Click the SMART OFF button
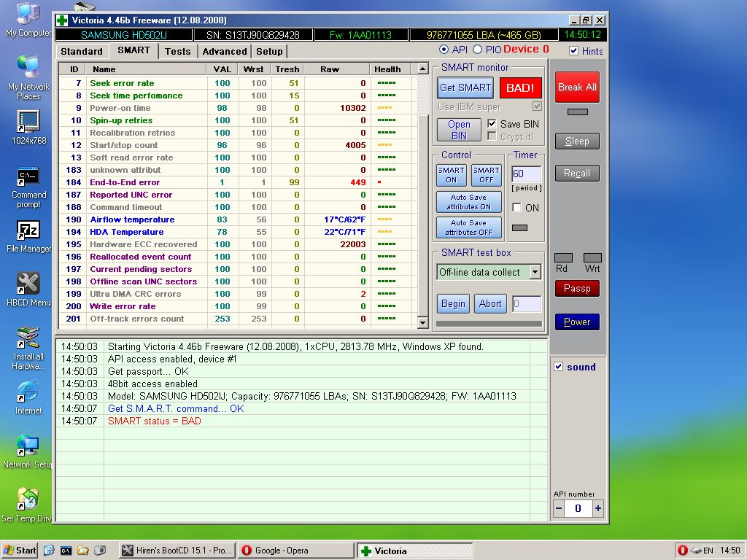The height and width of the screenshot is (560, 747). [x=487, y=175]
